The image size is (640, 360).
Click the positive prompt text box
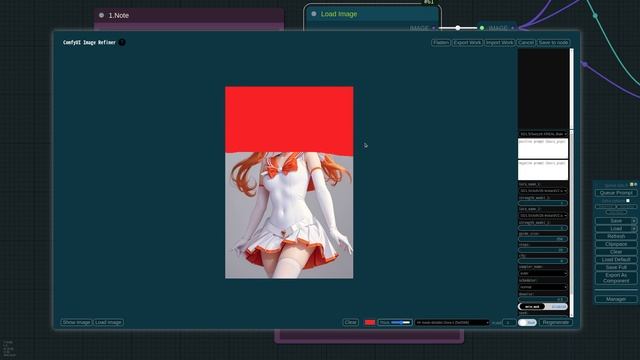[543, 149]
